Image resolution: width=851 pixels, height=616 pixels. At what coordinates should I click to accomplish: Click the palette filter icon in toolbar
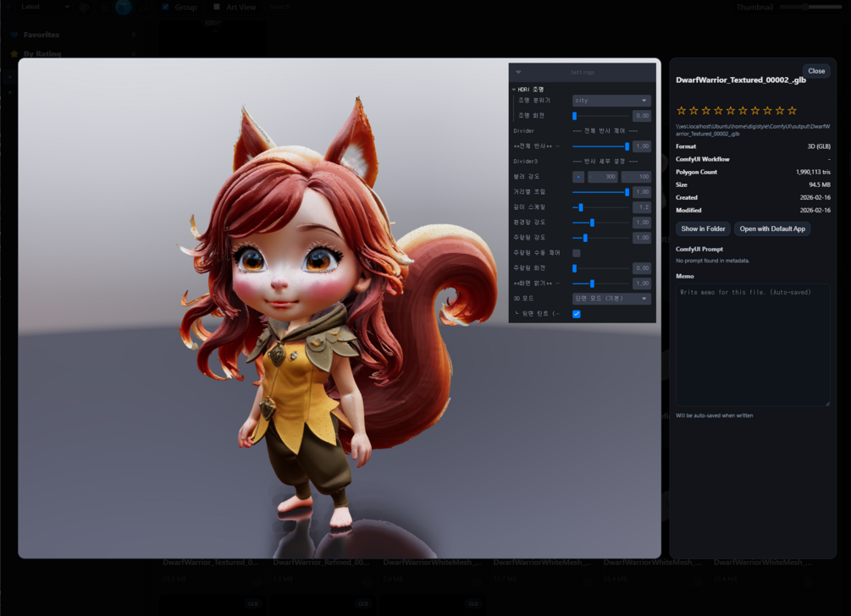[x=84, y=7]
